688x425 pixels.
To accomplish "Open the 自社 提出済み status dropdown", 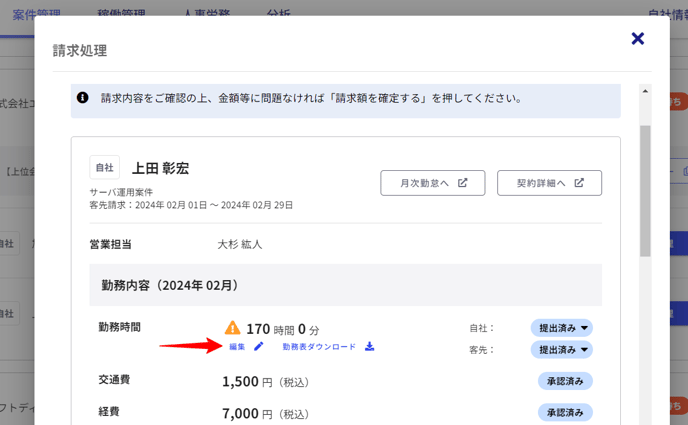I will point(561,328).
